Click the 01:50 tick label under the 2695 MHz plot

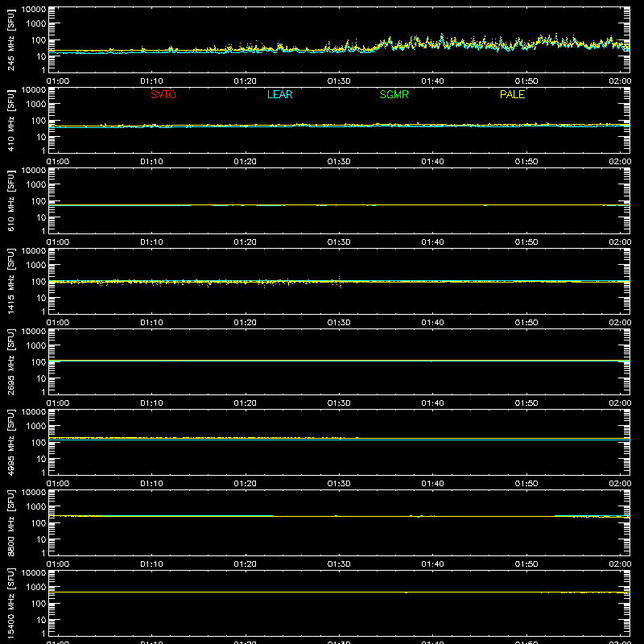click(526, 403)
